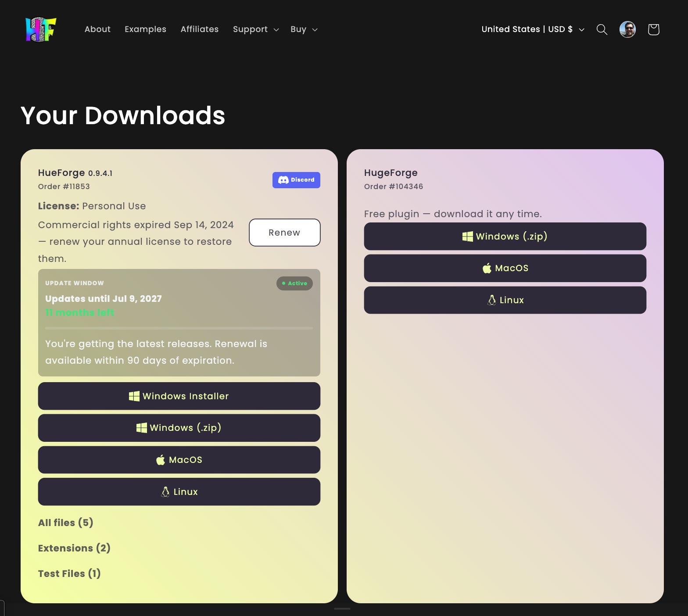Screen dimensions: 688x616
Task: Expand the Support menu
Action: point(256,29)
